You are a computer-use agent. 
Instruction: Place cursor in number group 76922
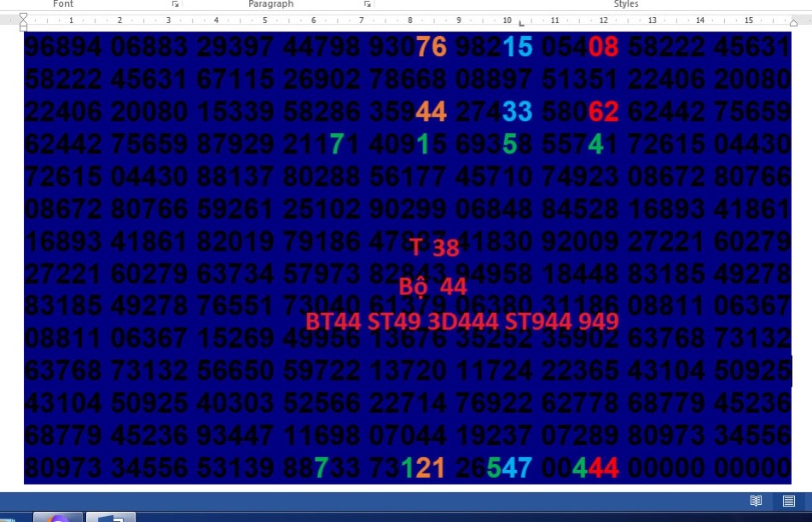click(494, 403)
